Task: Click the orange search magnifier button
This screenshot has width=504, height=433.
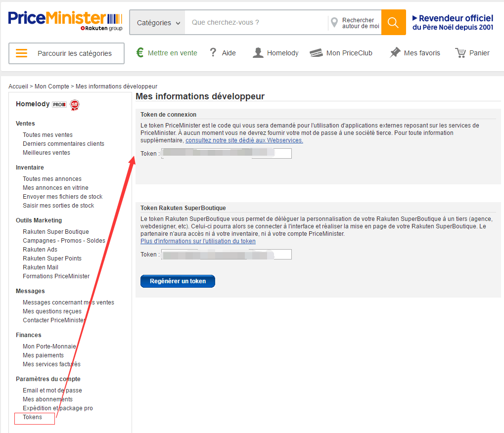Action: (393, 22)
